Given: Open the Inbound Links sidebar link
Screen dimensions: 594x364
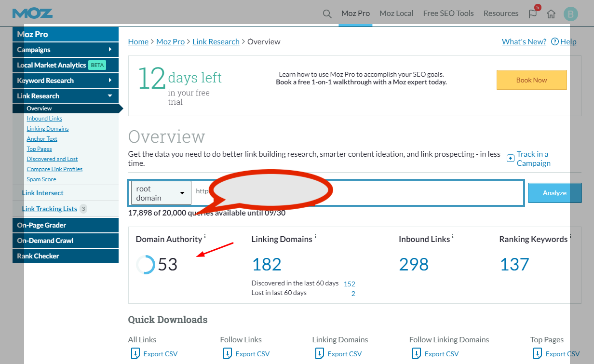Looking at the screenshot, I should [44, 119].
